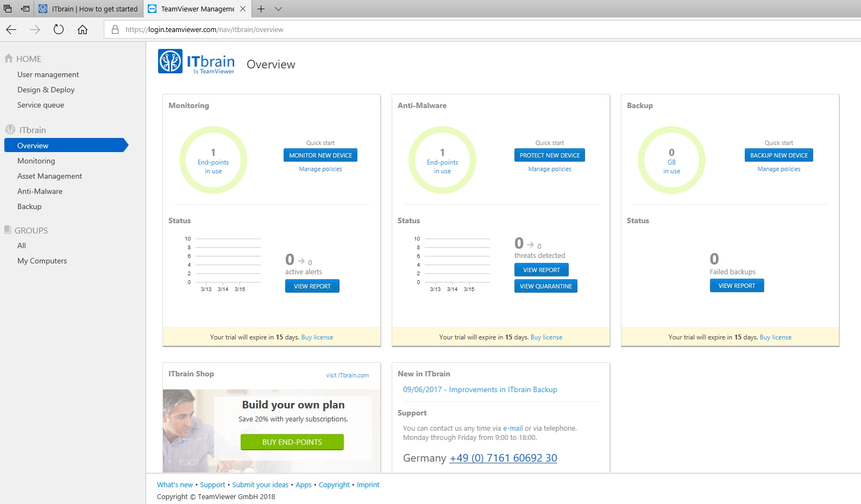
Task: Click VIEW REPORT under active alerts
Action: coord(312,286)
